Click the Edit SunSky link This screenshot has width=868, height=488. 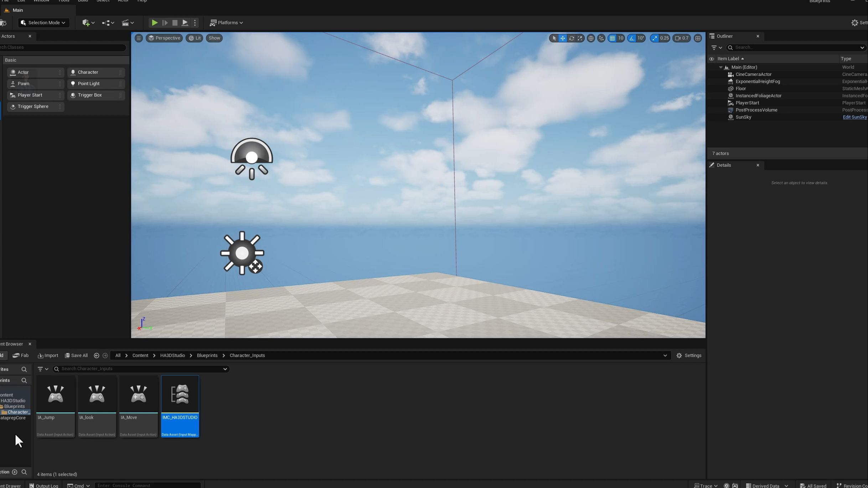pos(854,117)
